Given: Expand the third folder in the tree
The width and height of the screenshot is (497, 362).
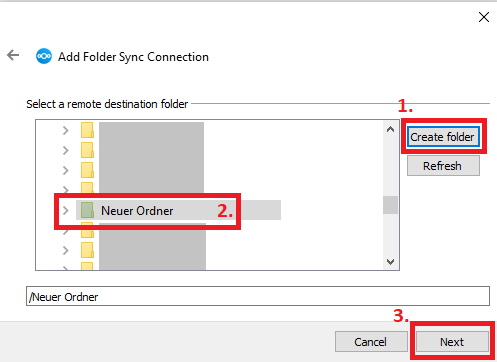Looking at the screenshot, I should tap(66, 170).
